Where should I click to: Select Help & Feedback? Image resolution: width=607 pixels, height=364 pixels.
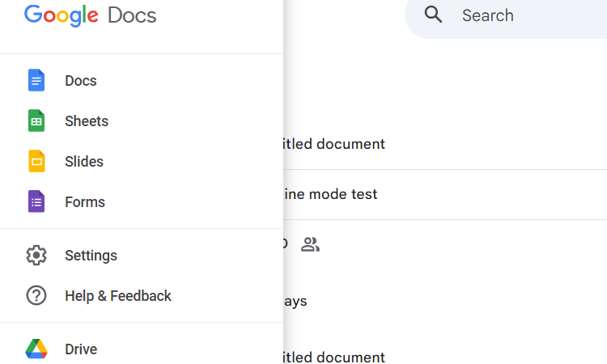118,296
